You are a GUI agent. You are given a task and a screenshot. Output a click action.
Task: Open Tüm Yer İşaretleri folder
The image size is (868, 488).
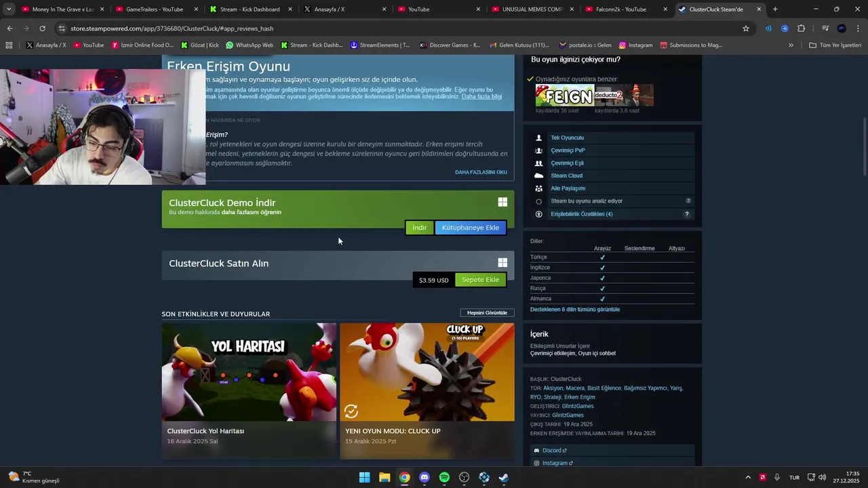[x=835, y=45]
